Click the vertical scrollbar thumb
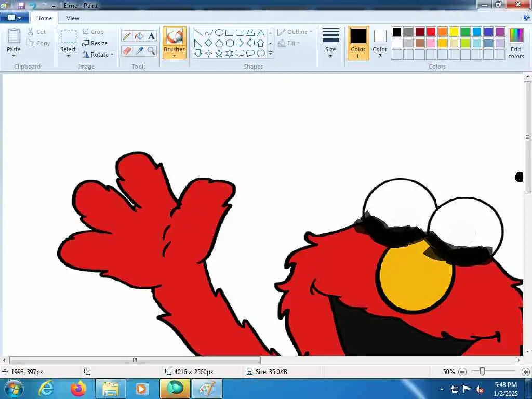Image resolution: width=532 pixels, height=399 pixels. 527,137
